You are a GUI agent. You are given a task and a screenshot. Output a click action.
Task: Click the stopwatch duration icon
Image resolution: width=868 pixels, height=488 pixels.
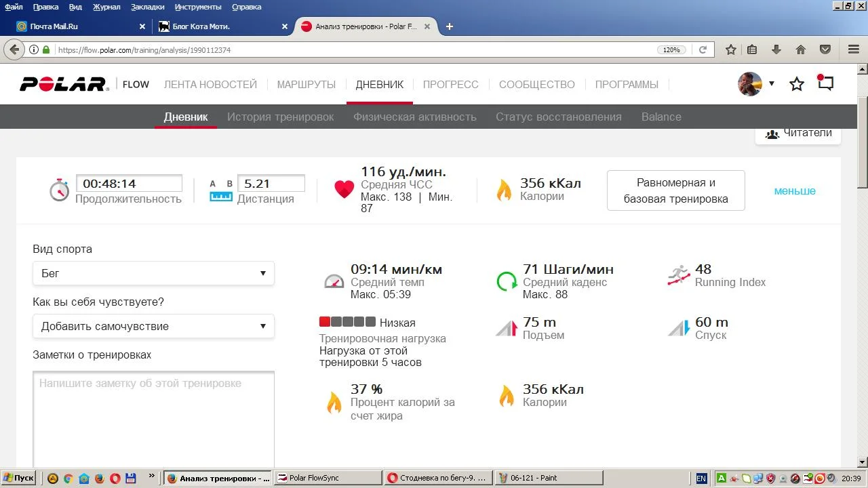coord(60,190)
